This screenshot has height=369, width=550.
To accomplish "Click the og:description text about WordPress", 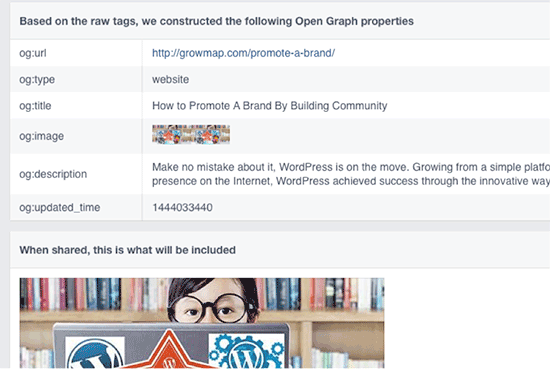I will 351,174.
